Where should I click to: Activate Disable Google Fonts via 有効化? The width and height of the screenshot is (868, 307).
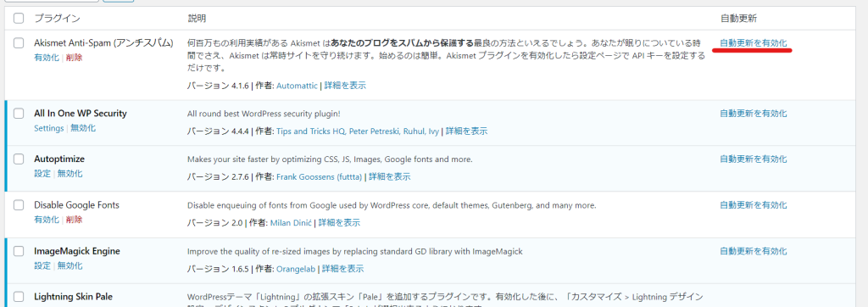coord(46,220)
